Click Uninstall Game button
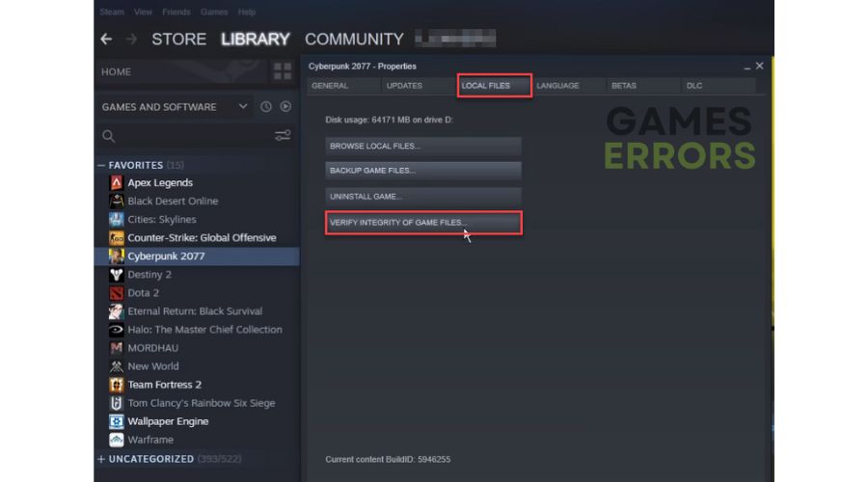The image size is (868, 482). coord(423,197)
